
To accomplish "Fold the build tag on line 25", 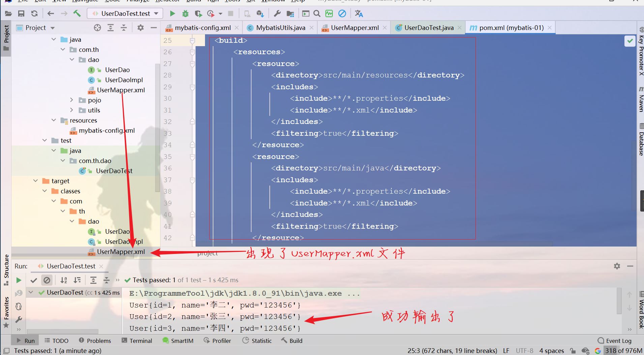I will click(x=192, y=41).
